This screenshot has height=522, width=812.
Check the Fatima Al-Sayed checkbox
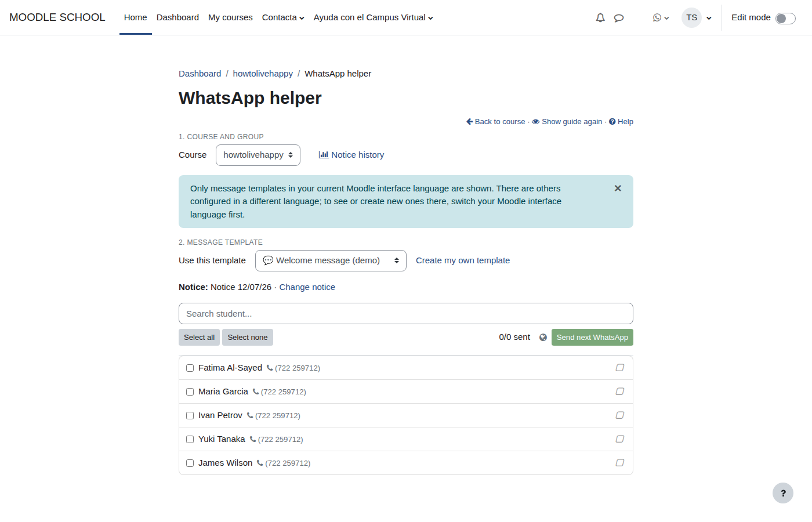[190, 368]
